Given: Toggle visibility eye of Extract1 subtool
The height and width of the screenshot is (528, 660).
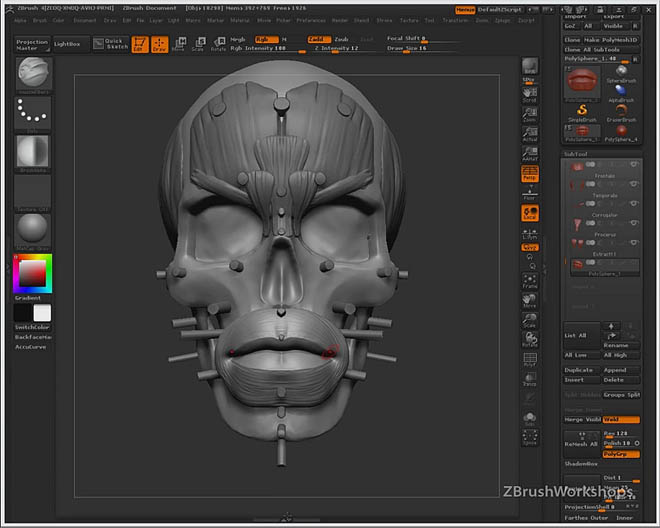Looking at the screenshot, I should [633, 243].
